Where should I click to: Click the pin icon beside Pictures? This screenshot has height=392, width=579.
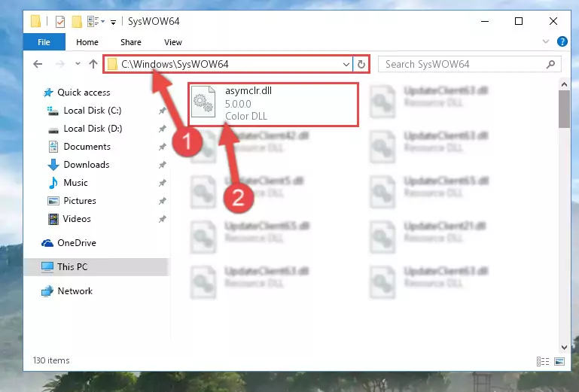(x=162, y=201)
